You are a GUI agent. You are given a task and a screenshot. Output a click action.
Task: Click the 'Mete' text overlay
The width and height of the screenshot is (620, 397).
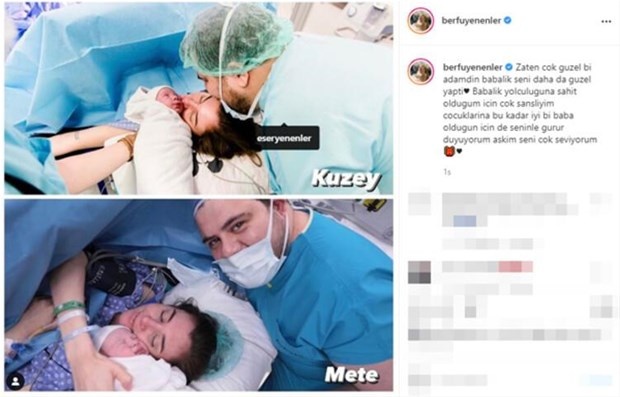pyautogui.click(x=352, y=375)
